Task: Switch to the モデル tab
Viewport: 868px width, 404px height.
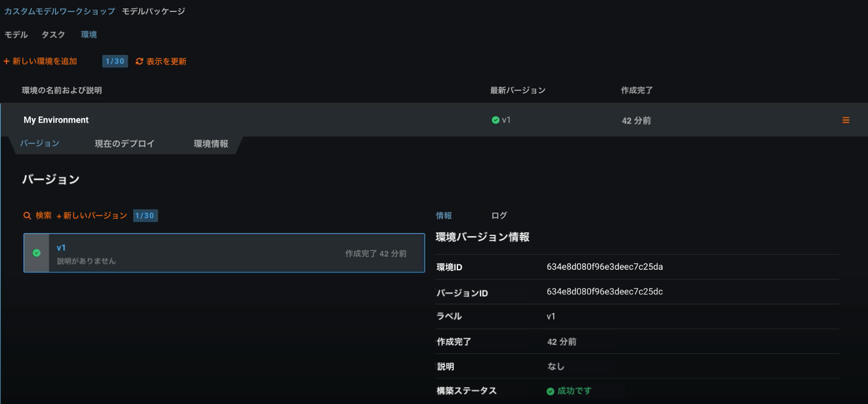Action: 16,35
